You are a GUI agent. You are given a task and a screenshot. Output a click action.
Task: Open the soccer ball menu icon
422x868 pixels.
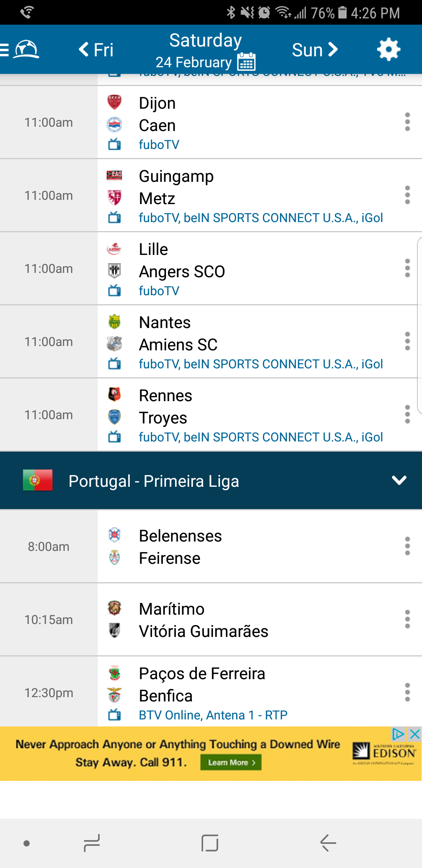pyautogui.click(x=26, y=50)
